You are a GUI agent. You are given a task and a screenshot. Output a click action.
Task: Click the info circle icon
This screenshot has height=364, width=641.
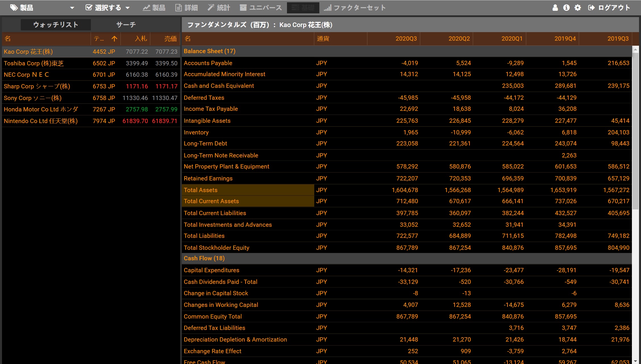pos(566,8)
